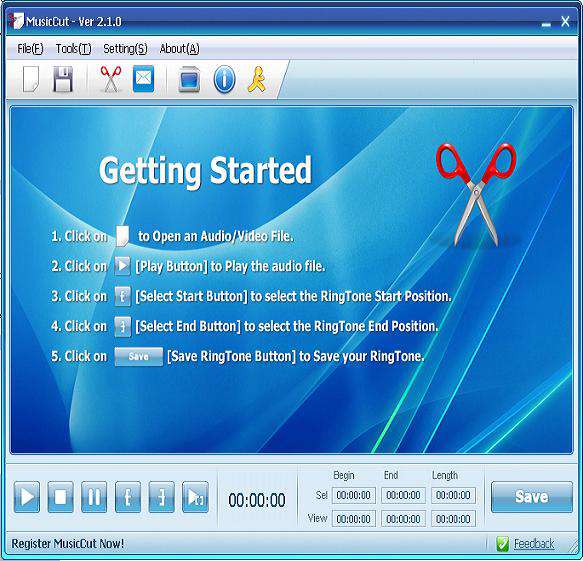Open the Feedback link
This screenshot has height=561, width=583.
[534, 544]
